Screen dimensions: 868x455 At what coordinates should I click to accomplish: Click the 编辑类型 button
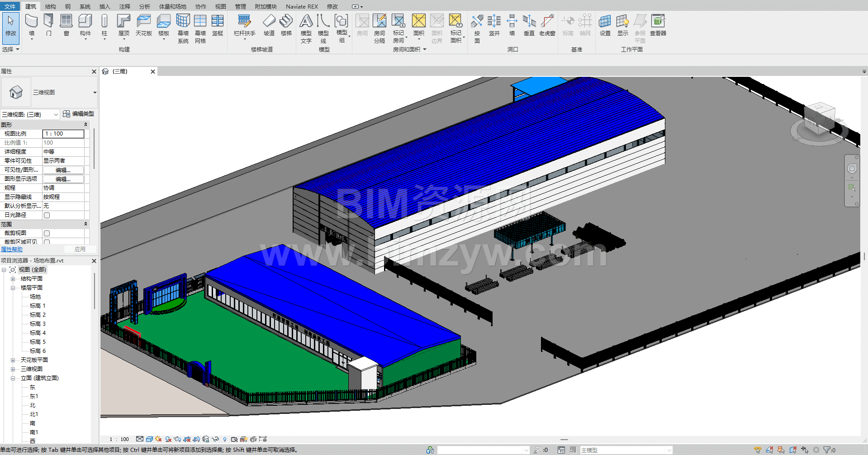coord(79,114)
